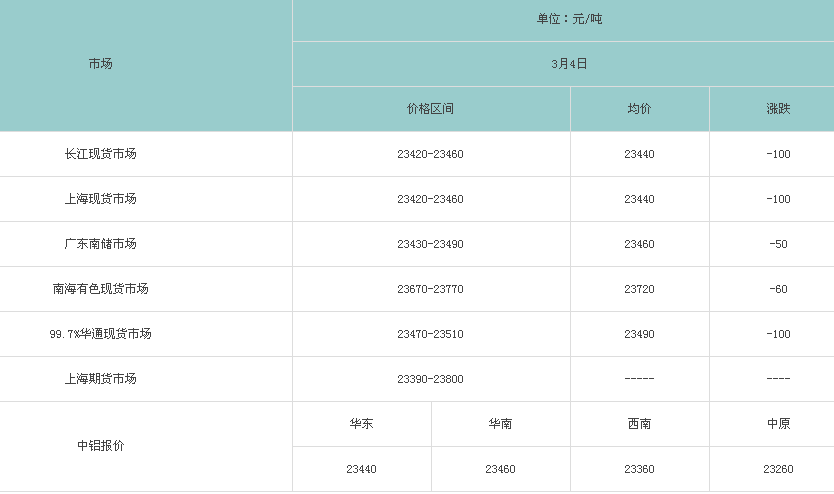834x494 pixels.
Task: Click the "南海有色现货市场" market name
Action: (100, 289)
